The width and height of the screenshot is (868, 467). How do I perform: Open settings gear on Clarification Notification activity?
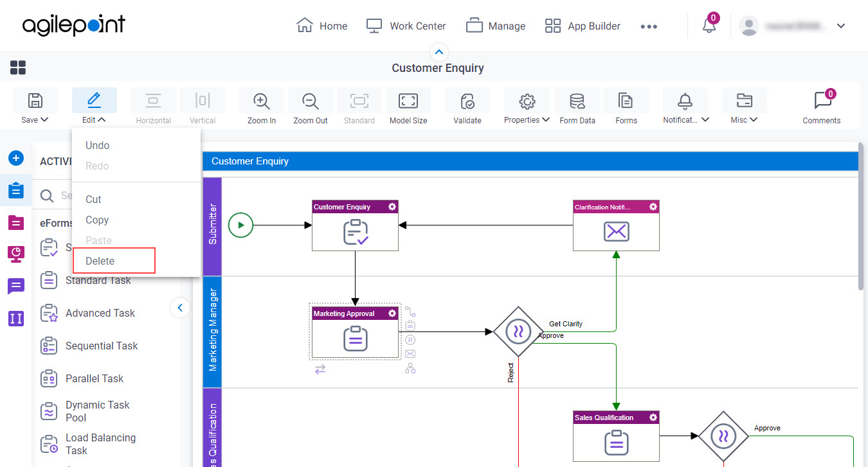click(653, 207)
